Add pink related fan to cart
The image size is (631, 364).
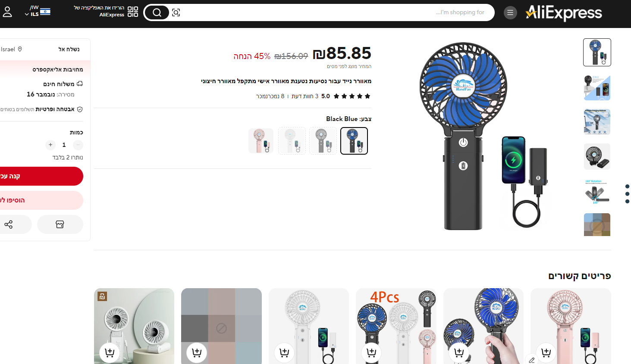click(546, 353)
